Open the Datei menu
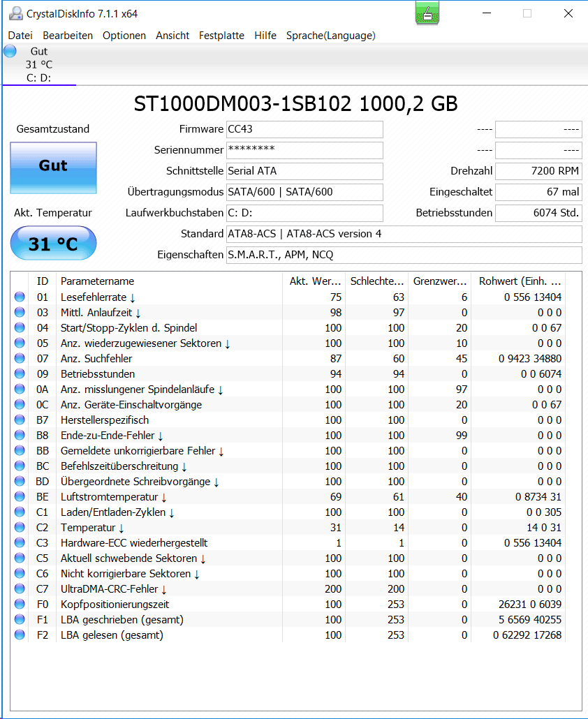This screenshot has height=719, width=588. click(20, 36)
